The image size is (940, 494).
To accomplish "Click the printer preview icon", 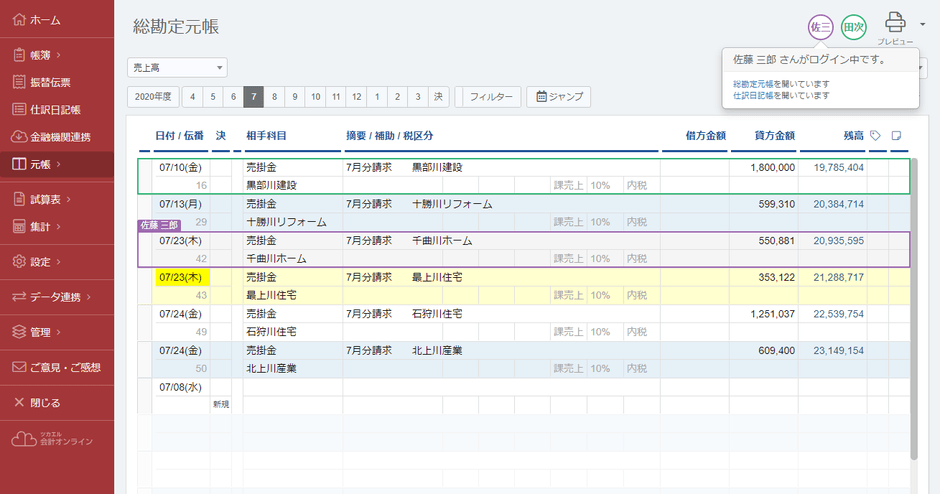I will [895, 24].
